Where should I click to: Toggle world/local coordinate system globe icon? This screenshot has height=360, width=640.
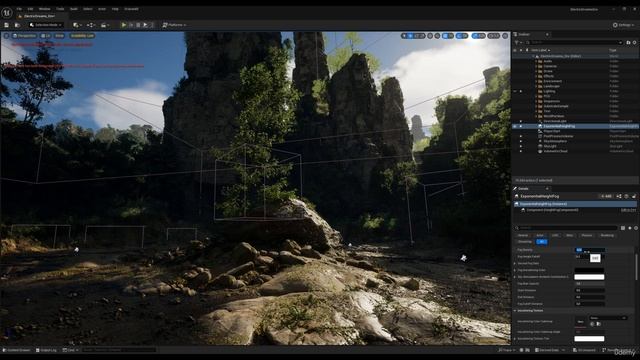coord(430,36)
